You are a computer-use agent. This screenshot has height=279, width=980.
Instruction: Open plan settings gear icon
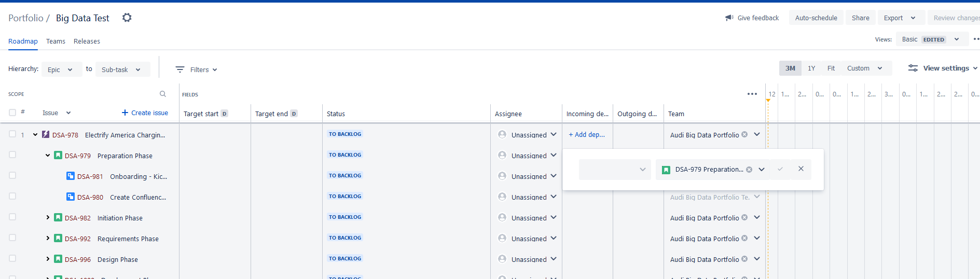(x=127, y=18)
